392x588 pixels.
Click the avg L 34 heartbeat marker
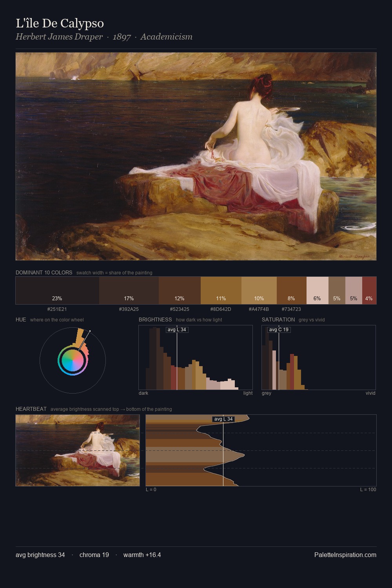pyautogui.click(x=223, y=419)
